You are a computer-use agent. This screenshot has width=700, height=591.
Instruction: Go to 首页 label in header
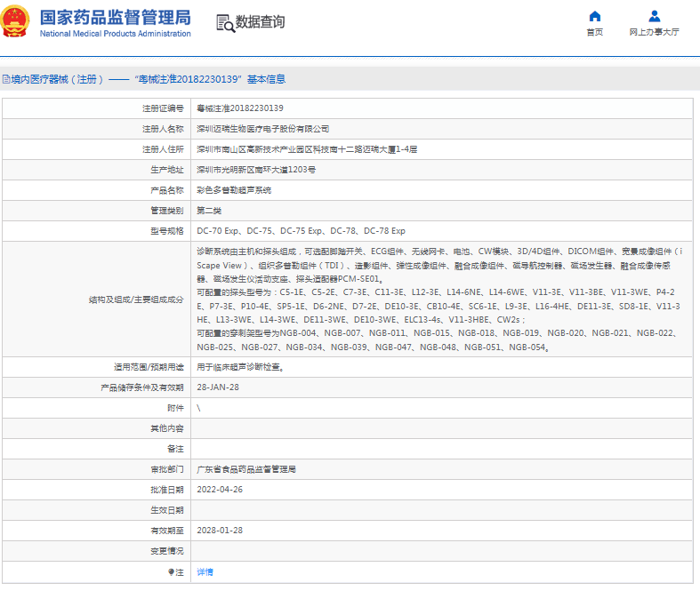click(594, 33)
